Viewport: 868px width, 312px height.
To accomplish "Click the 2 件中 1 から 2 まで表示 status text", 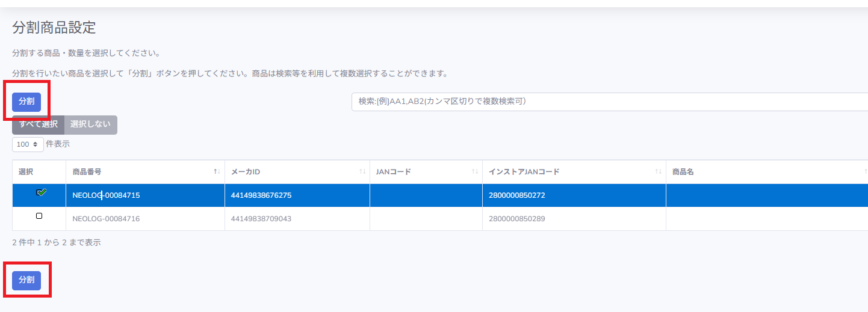I will [57, 243].
